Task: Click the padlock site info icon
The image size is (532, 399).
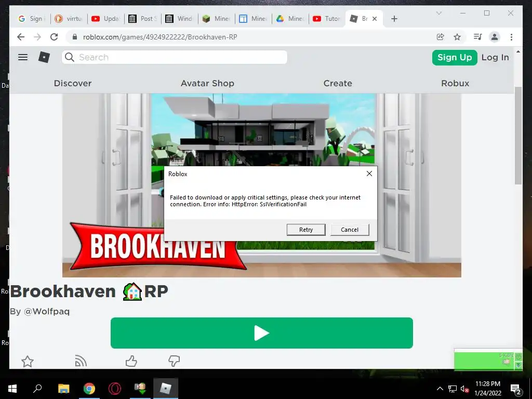Action: (x=75, y=37)
